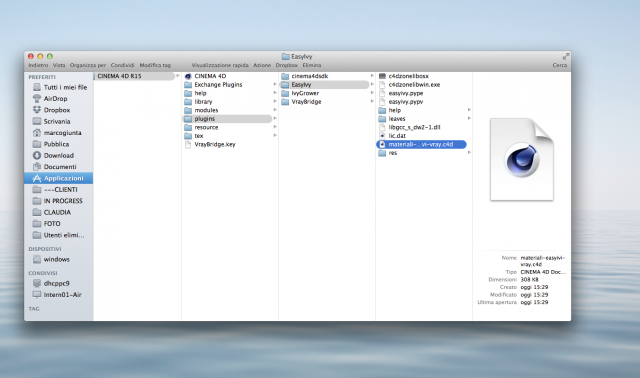The width and height of the screenshot is (640, 378).
Task: Click the Indietro toolbar button
Action: 38,65
